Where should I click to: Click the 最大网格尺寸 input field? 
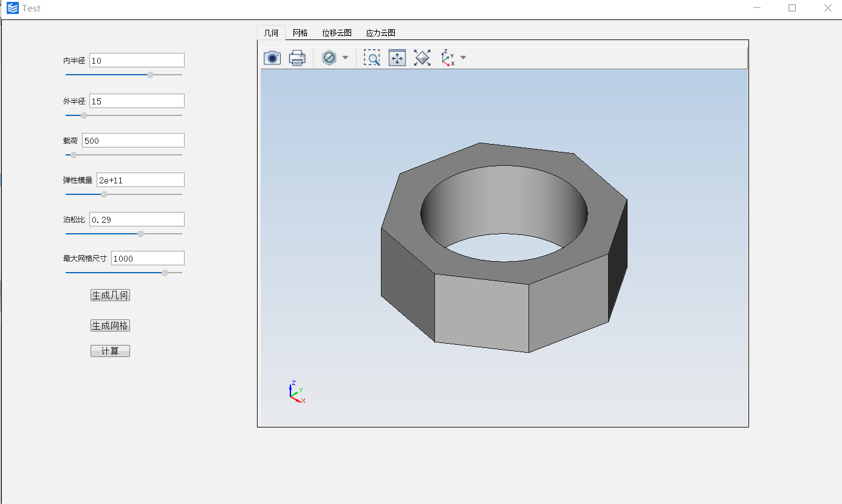(148, 258)
